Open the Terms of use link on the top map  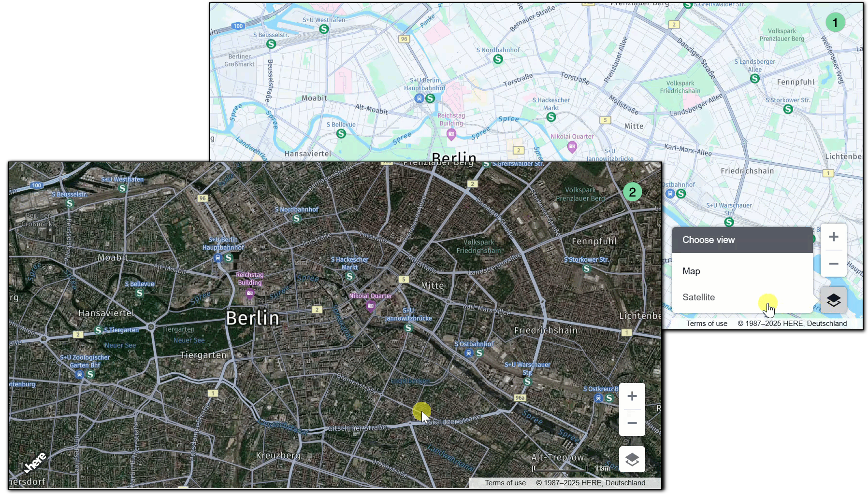[x=707, y=324]
